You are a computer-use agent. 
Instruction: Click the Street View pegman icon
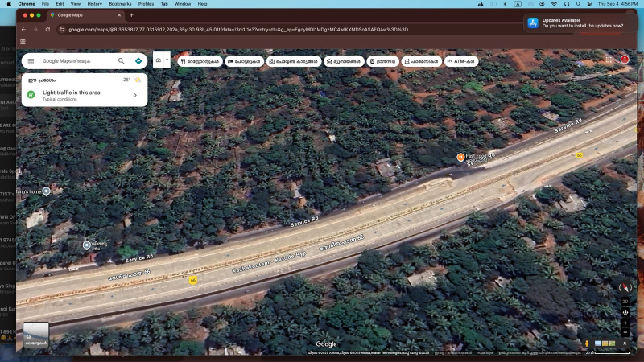click(x=587, y=343)
